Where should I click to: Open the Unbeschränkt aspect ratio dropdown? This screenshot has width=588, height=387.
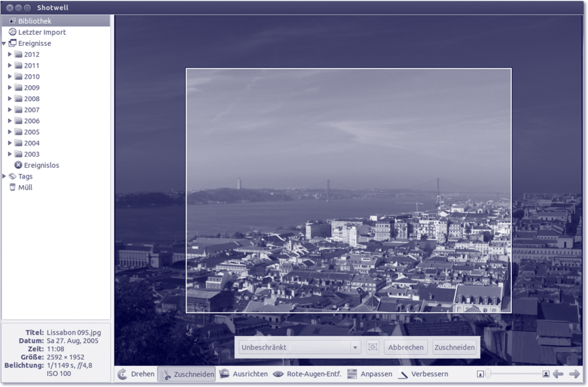click(299, 347)
